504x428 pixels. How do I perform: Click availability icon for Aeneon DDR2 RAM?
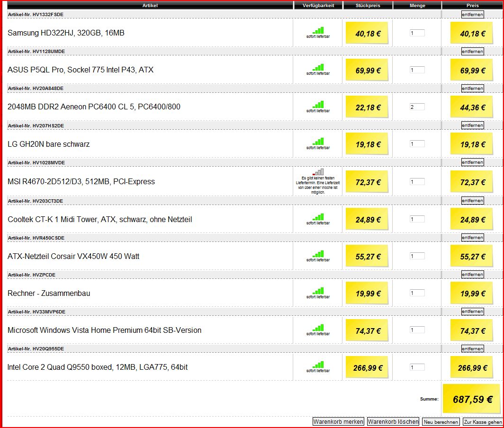(318, 105)
